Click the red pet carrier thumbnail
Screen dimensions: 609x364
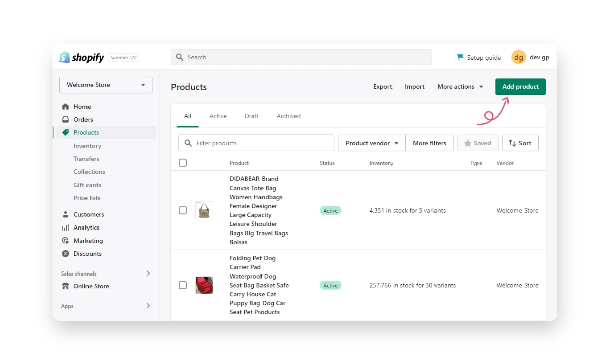[x=204, y=285]
